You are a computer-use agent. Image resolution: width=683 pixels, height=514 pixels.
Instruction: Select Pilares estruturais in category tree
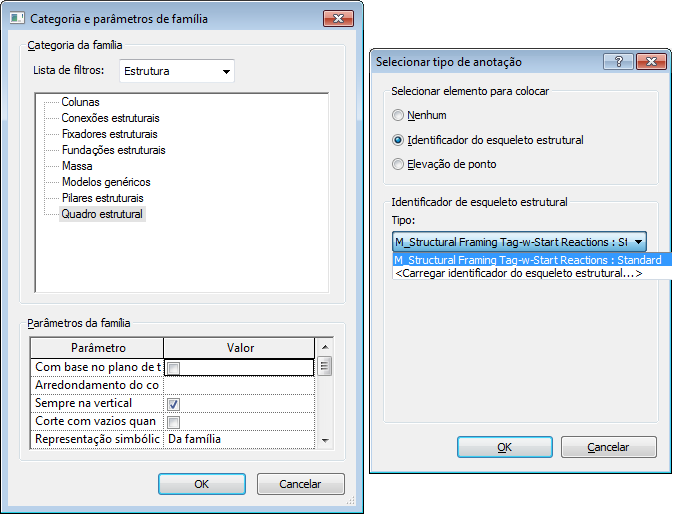click(x=102, y=198)
